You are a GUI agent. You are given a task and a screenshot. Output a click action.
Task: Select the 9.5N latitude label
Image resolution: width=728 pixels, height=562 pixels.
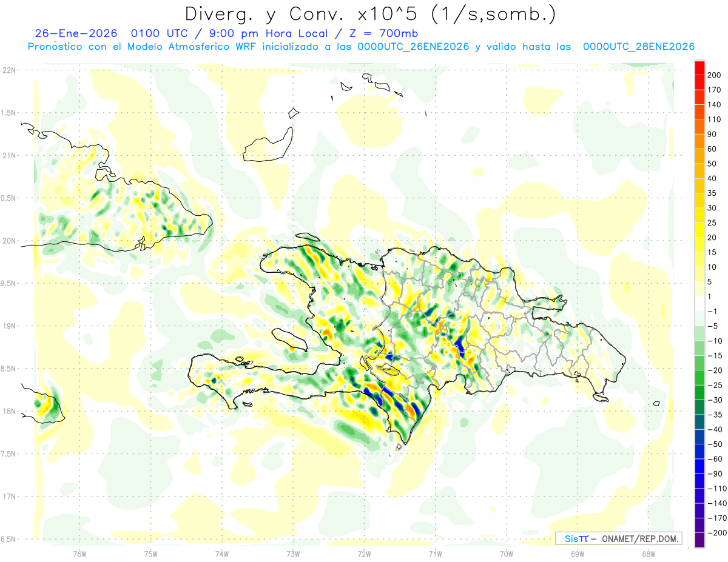tap(8, 283)
